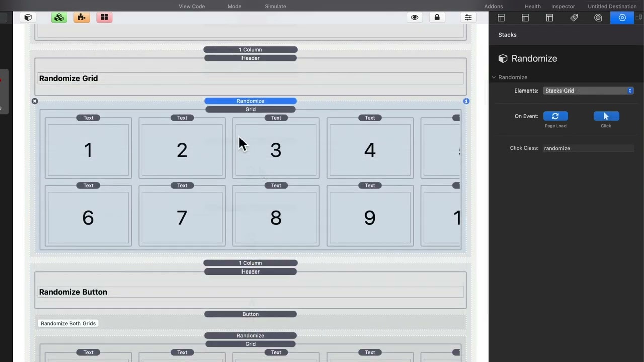The height and width of the screenshot is (362, 644).
Task: Remove the Randomize stack with the x icon
Action: (35, 101)
